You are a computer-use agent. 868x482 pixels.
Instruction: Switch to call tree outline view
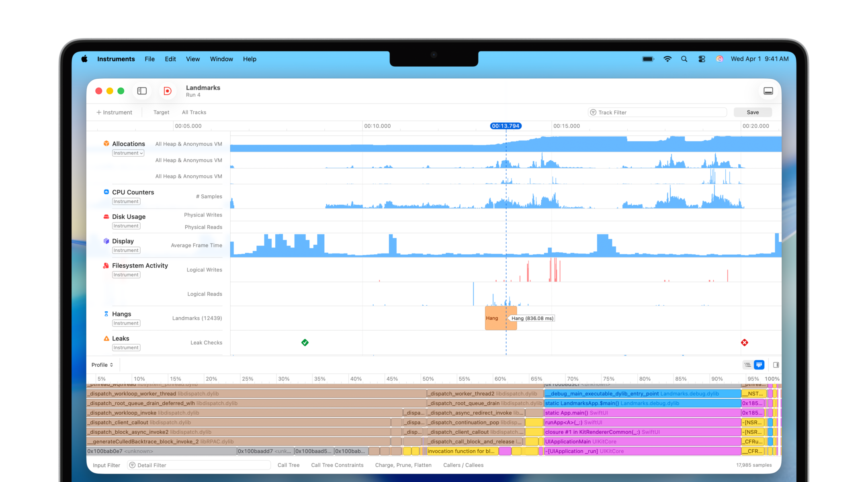747,365
